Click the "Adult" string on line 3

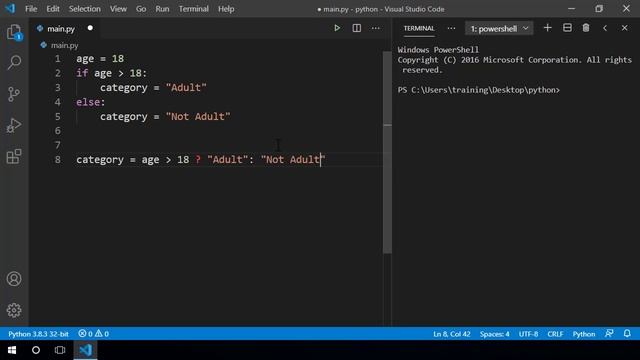tap(186, 88)
